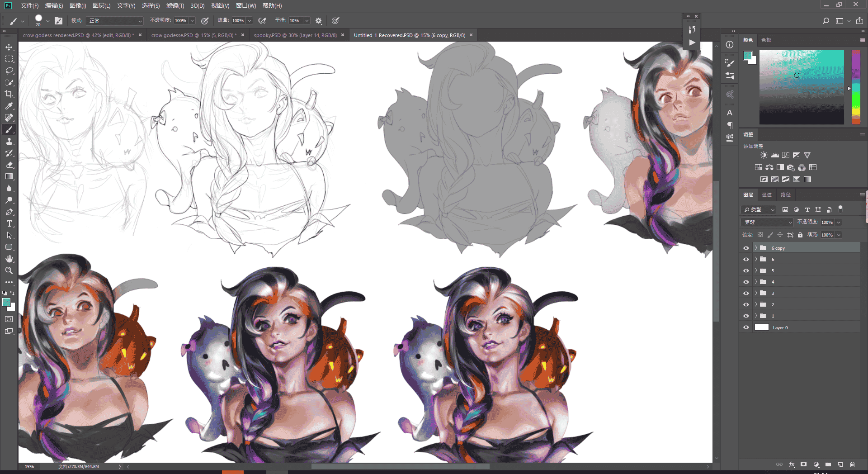Open brush opacity dropdown arrow

pos(192,21)
